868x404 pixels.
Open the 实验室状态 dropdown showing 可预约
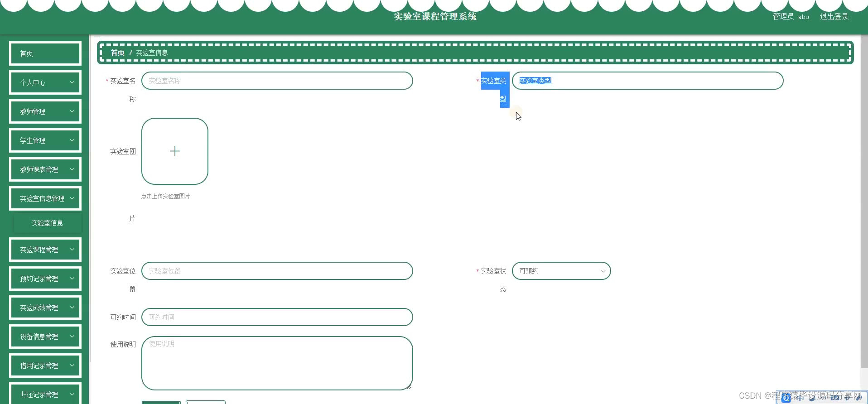[x=561, y=271]
